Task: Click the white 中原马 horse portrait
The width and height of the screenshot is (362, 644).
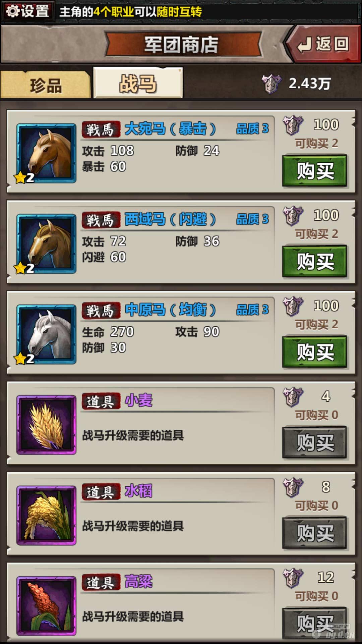Action: (46, 334)
